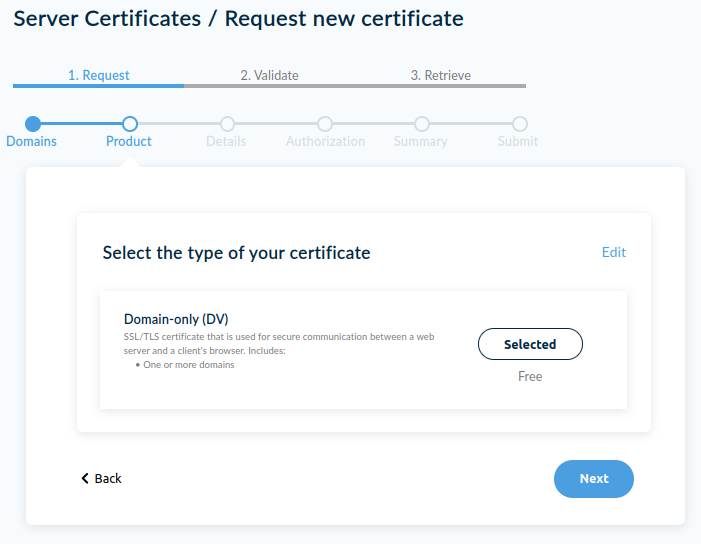This screenshot has width=701, height=544.
Task: Click the Domain-only (DV) certificate title
Action: click(x=176, y=319)
